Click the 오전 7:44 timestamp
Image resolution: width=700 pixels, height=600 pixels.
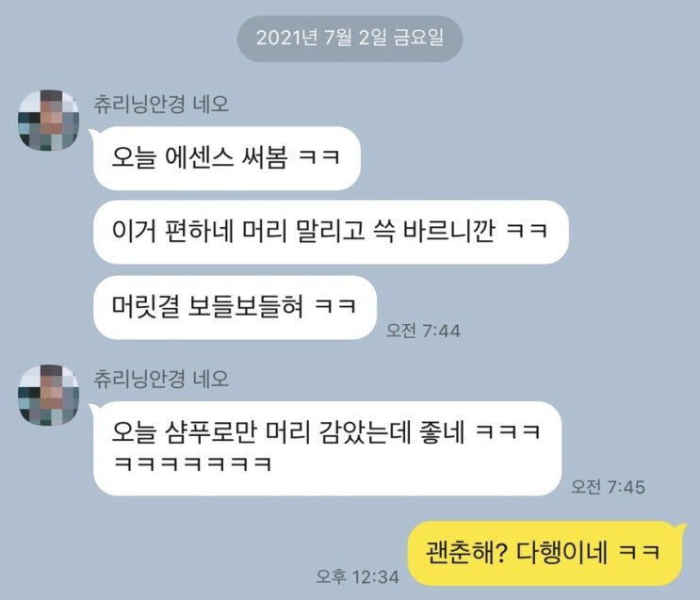click(x=423, y=331)
